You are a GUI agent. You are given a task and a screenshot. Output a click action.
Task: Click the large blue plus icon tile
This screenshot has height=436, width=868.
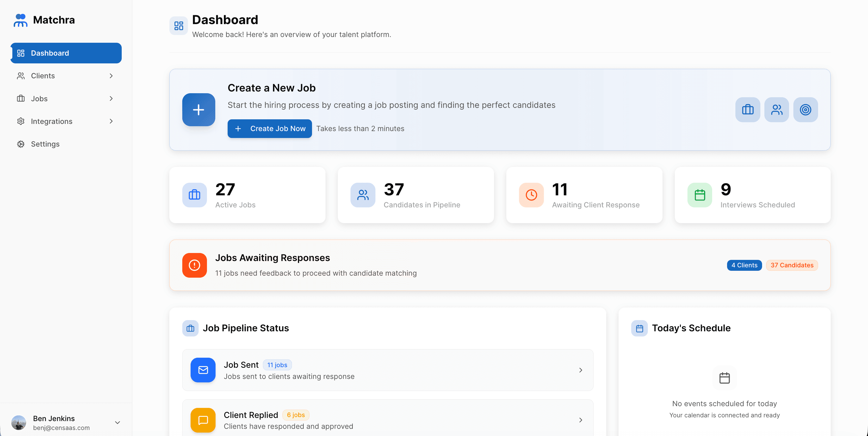[198, 110]
